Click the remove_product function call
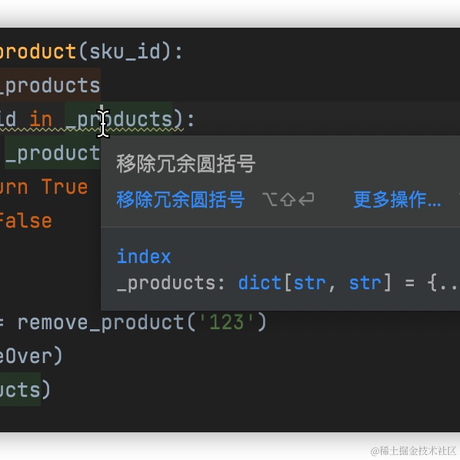This screenshot has width=460, height=460. pyautogui.click(x=101, y=323)
